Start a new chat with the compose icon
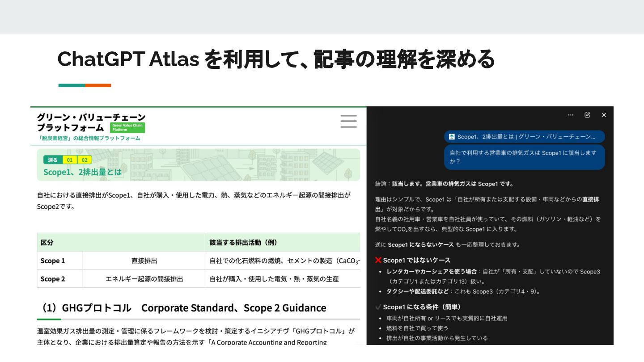644x362 pixels. point(587,115)
